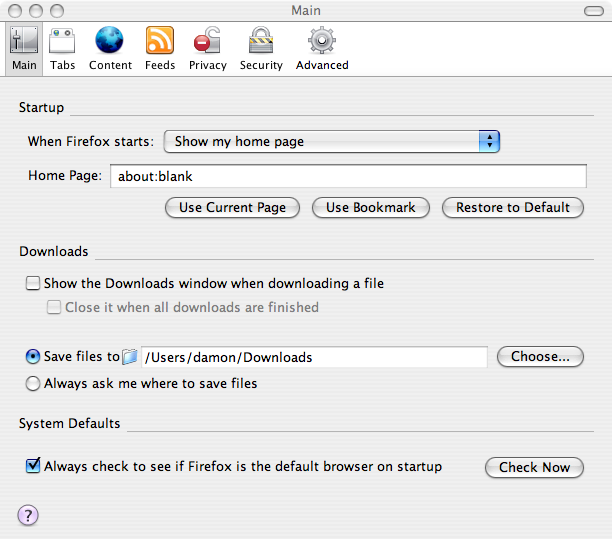Click Restore to Default button

[x=513, y=207]
